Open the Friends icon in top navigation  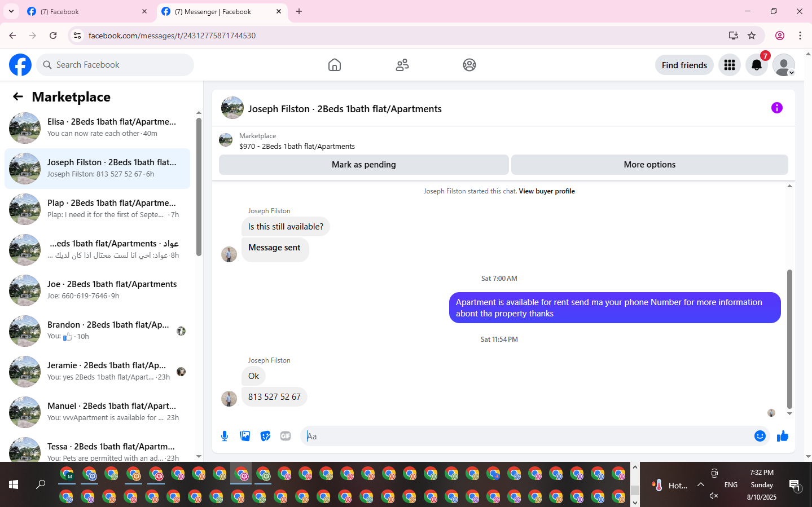click(402, 65)
